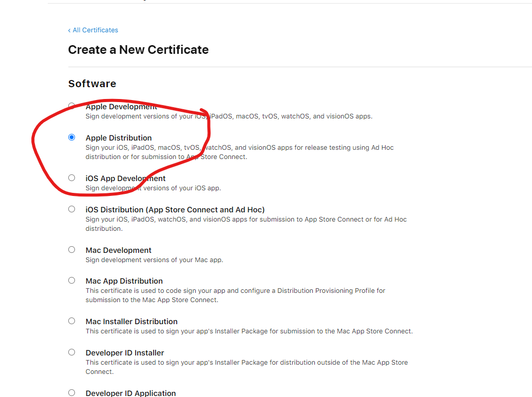Choose the Mac Installer Distribution radio button
This screenshot has height=397, width=532.
71,321
